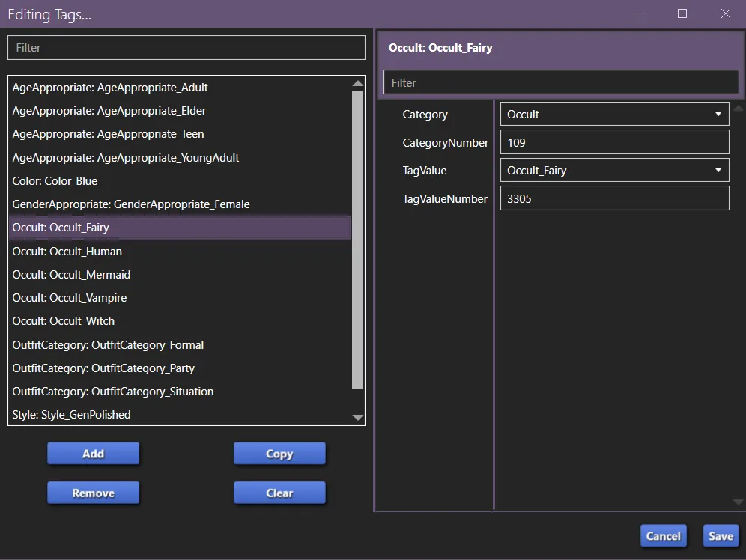The height and width of the screenshot is (560, 746).
Task: Select the OutfitCategory_Formal tag entry
Action: (108, 344)
